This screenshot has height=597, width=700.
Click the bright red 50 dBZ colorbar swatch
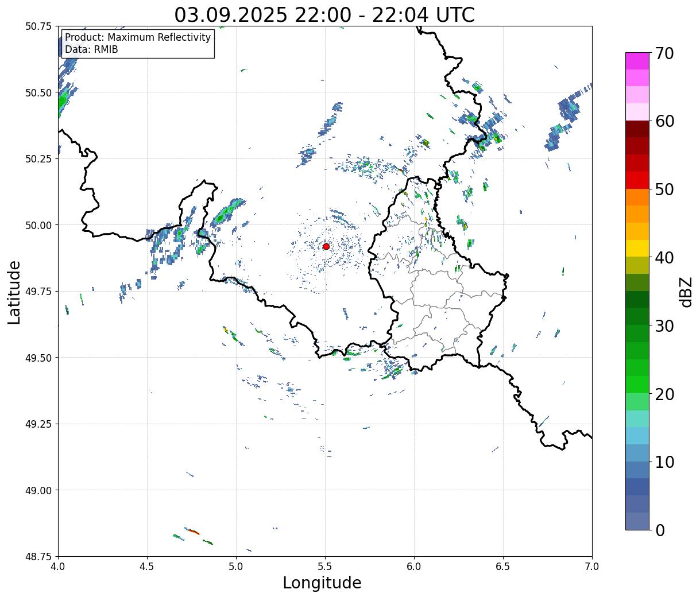pyautogui.click(x=637, y=180)
